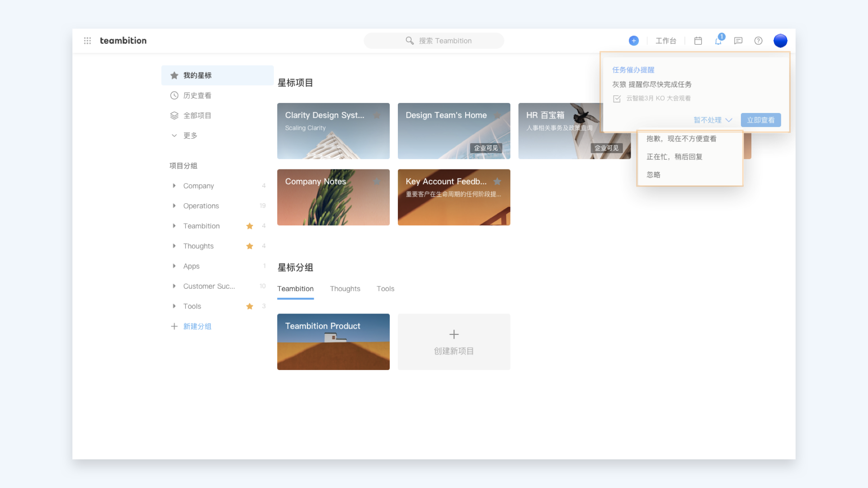Open task 云智能3月 KO 大会观看
Screen dimensions: 868x488
658,98
